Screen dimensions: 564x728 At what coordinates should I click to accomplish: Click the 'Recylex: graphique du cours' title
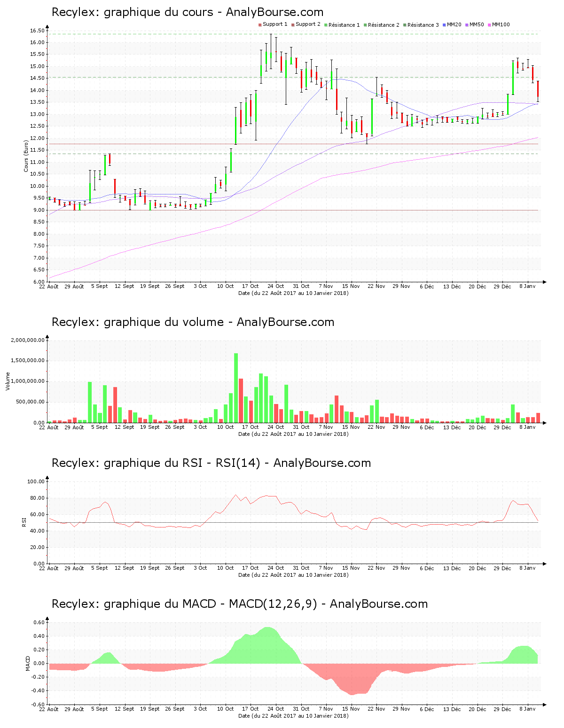[188, 12]
